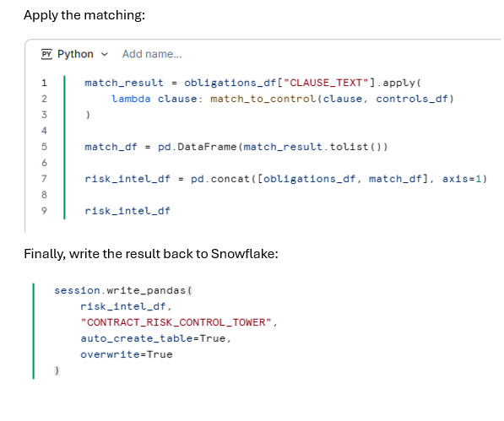Click the 'Apply the matching:' text
The image size is (504, 421).
click(84, 15)
